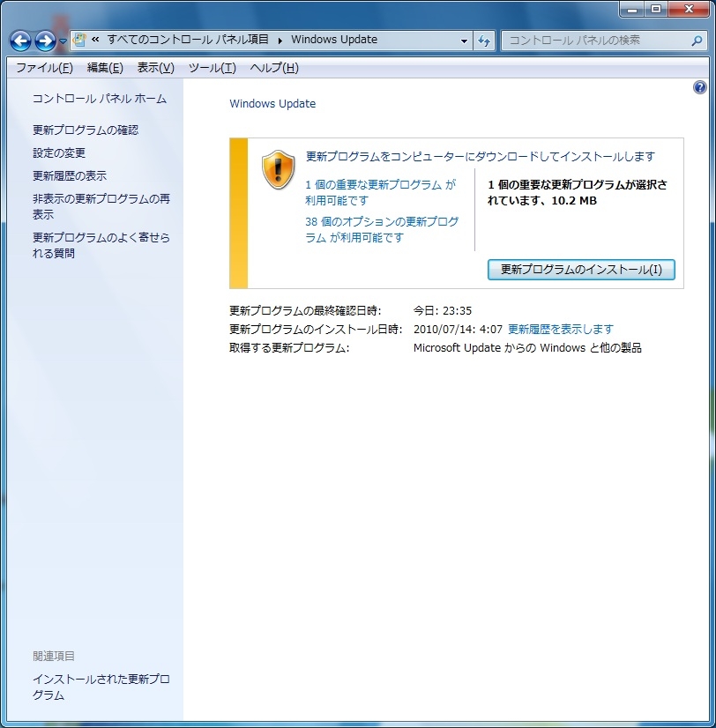
Task: Click the 更新プログラムのインストール日時 label
Action: [316, 329]
